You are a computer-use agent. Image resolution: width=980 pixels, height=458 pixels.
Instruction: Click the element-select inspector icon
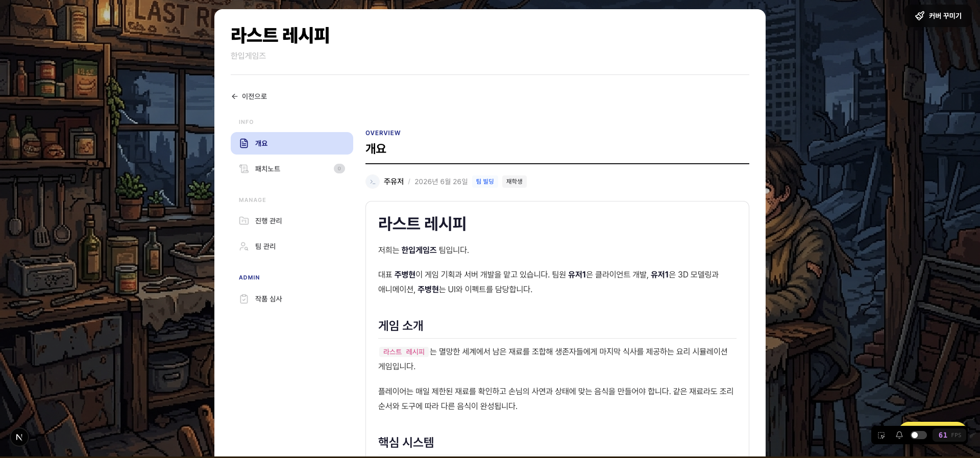tap(881, 435)
